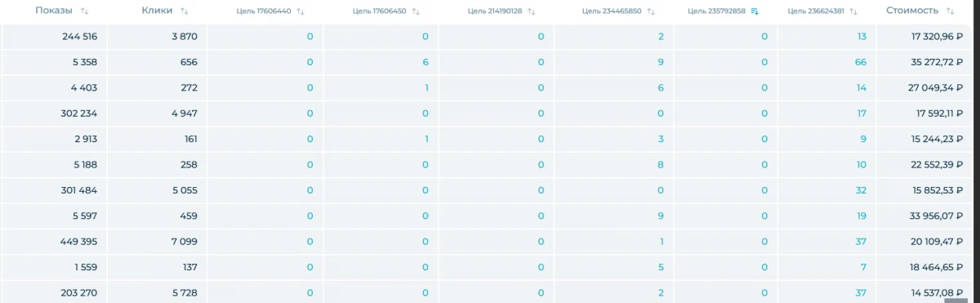Toggle active sort icon beside Цель 235792858
Screen dimensions: 980x303
point(755,11)
